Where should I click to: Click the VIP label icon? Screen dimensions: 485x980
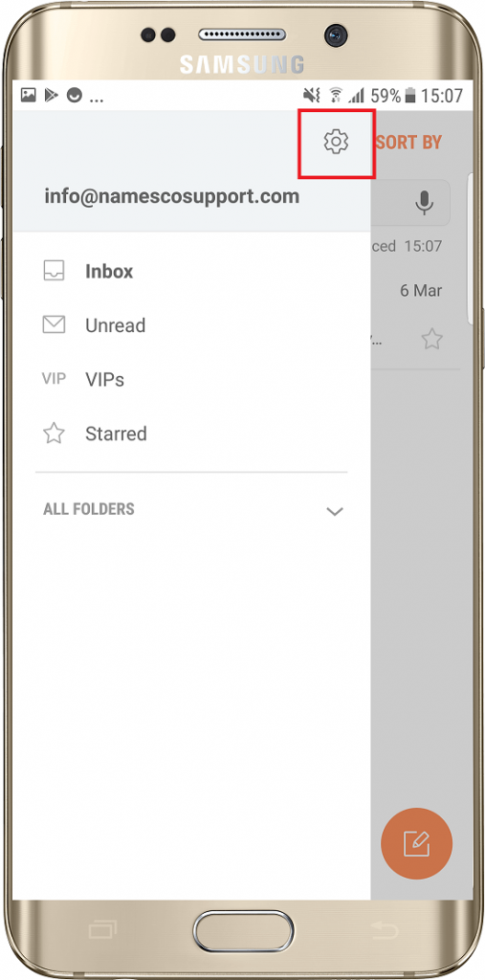click(54, 379)
